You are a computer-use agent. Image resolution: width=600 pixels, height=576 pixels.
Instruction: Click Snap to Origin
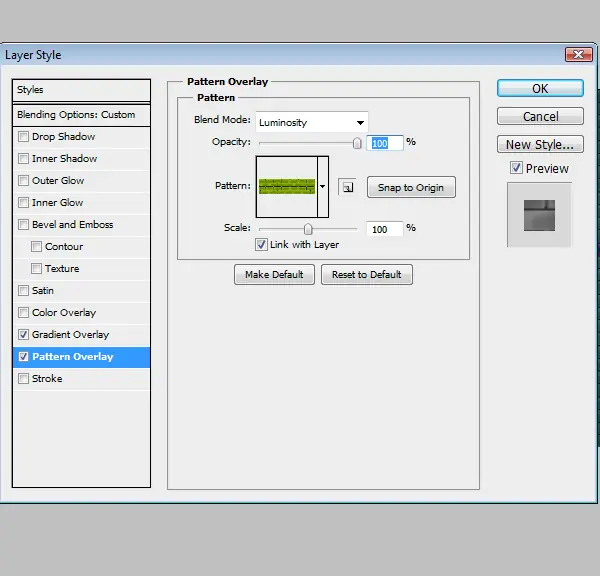tap(411, 187)
